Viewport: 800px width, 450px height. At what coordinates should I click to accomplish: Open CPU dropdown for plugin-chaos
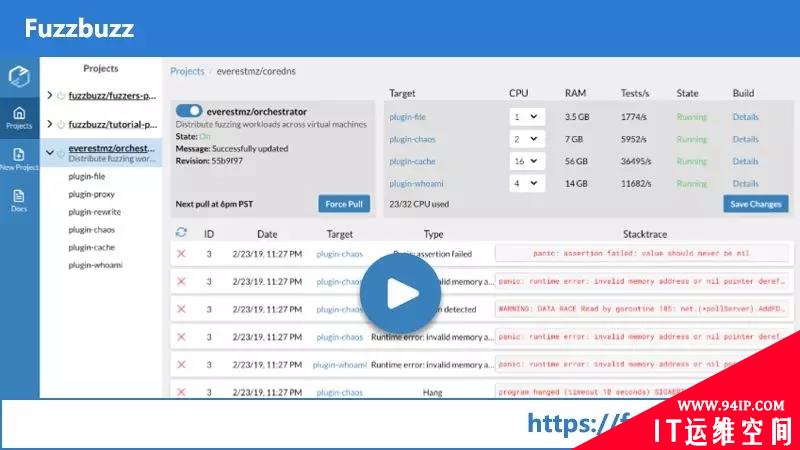click(x=527, y=139)
